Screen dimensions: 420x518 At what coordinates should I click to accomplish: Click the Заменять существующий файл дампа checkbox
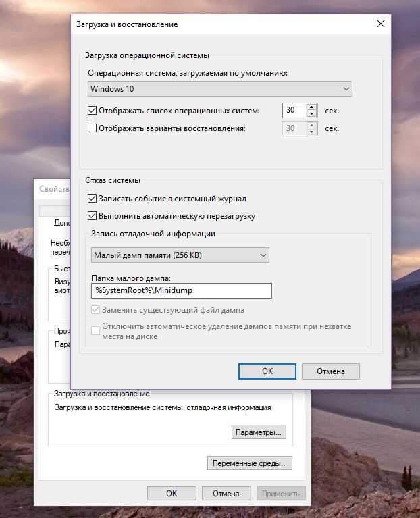94,310
